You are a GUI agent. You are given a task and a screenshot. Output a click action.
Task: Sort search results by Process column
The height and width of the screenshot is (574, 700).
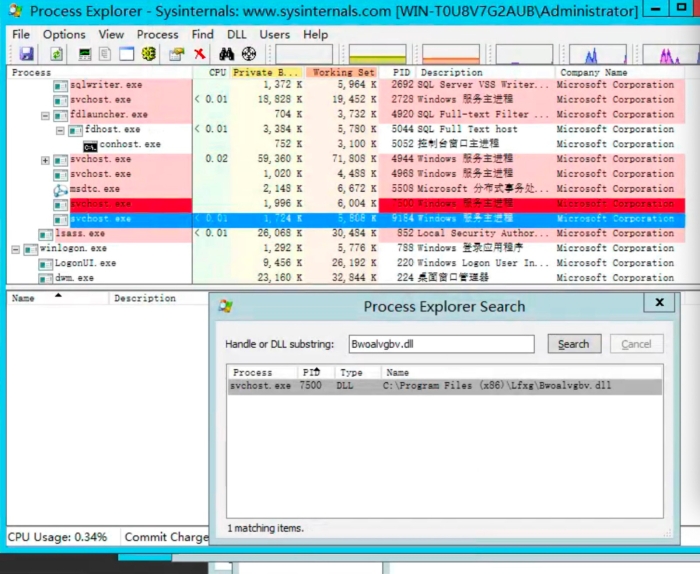click(262, 372)
